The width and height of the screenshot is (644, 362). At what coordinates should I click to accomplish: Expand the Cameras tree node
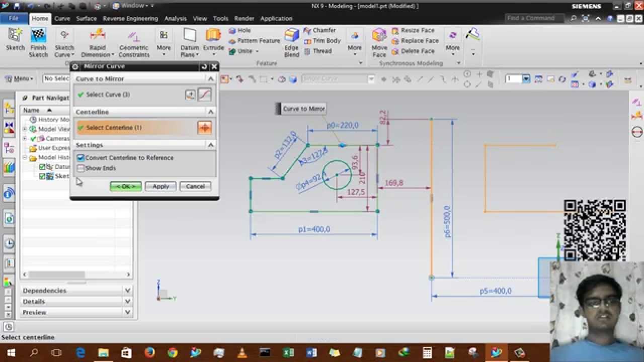(25, 138)
